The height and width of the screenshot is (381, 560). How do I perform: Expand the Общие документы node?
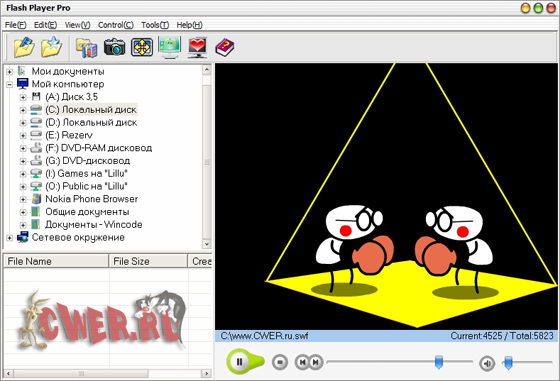click(x=23, y=212)
